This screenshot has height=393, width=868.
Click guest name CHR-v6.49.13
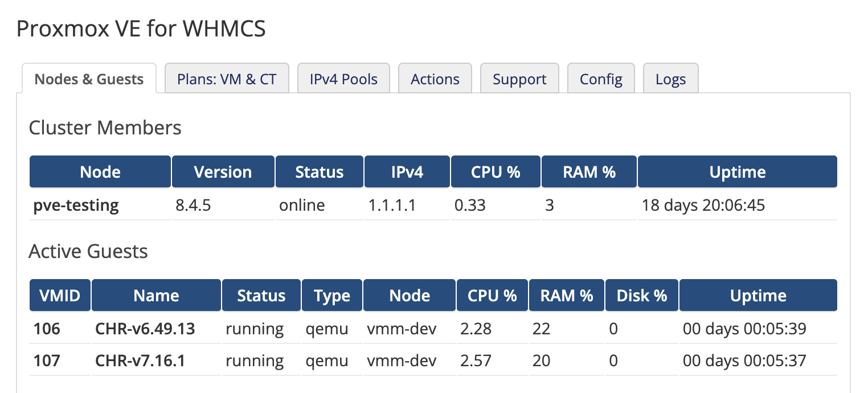[x=145, y=329]
